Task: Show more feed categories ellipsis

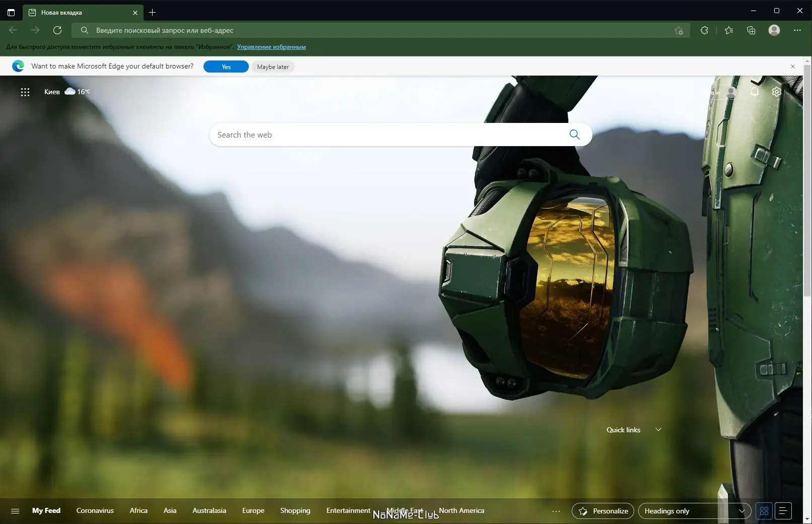Action: [556, 511]
